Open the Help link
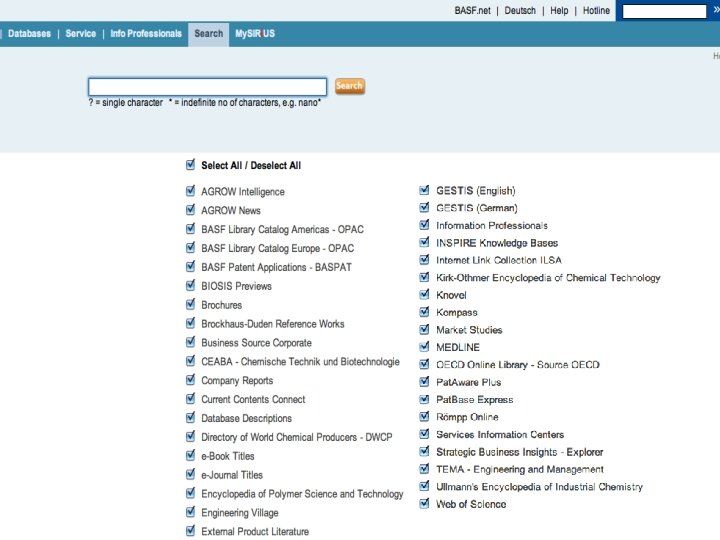 pyautogui.click(x=559, y=11)
